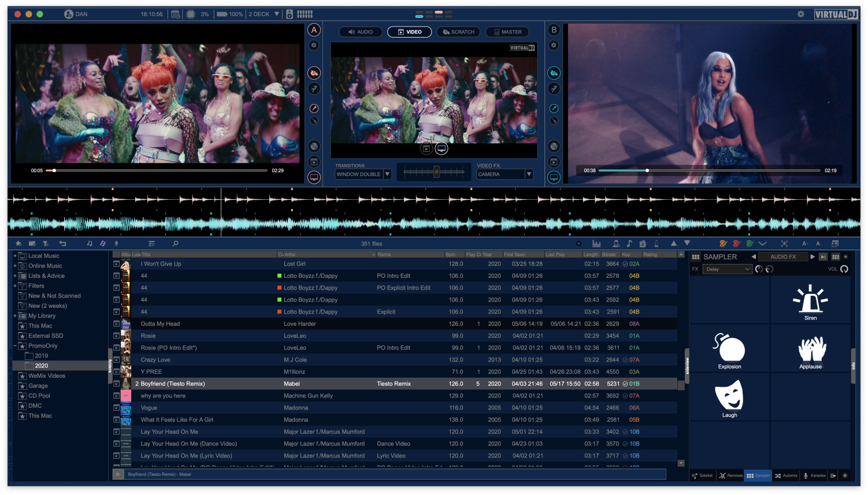
Task: Open the 2 DECK layout dropdown
Action: point(264,14)
